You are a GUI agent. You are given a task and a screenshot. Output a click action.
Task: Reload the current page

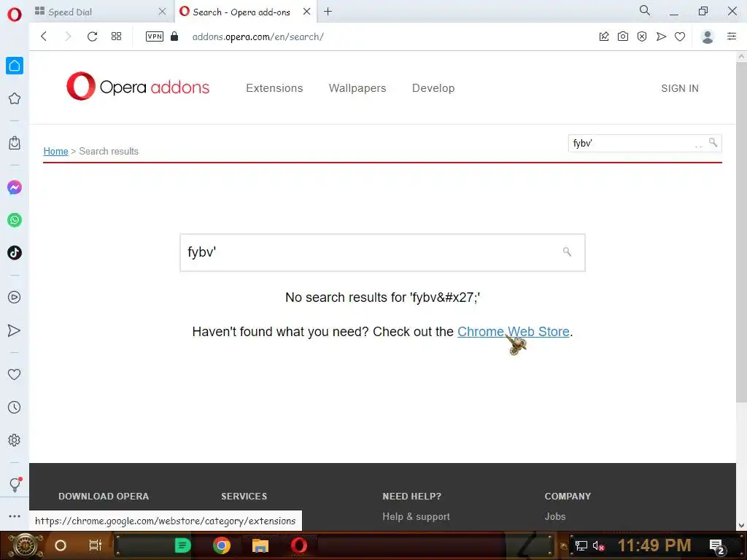tap(93, 36)
